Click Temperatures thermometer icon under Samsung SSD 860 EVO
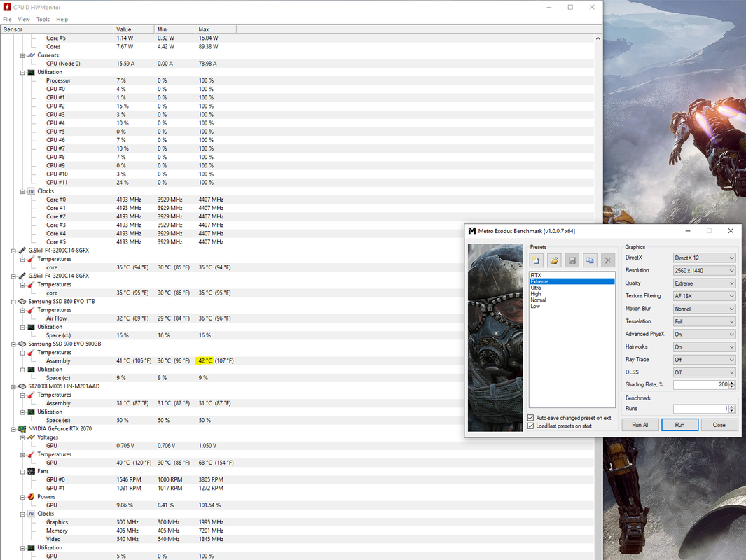 click(x=31, y=310)
